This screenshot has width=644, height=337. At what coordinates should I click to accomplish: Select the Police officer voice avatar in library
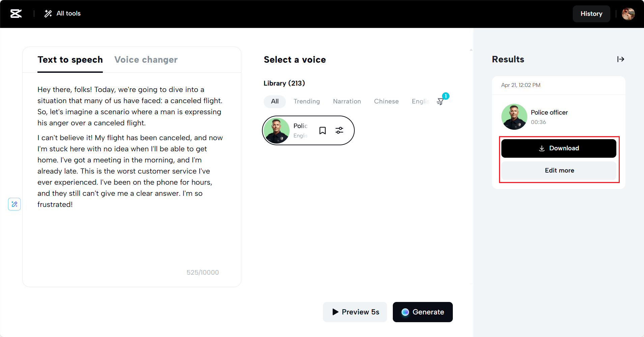tap(276, 130)
